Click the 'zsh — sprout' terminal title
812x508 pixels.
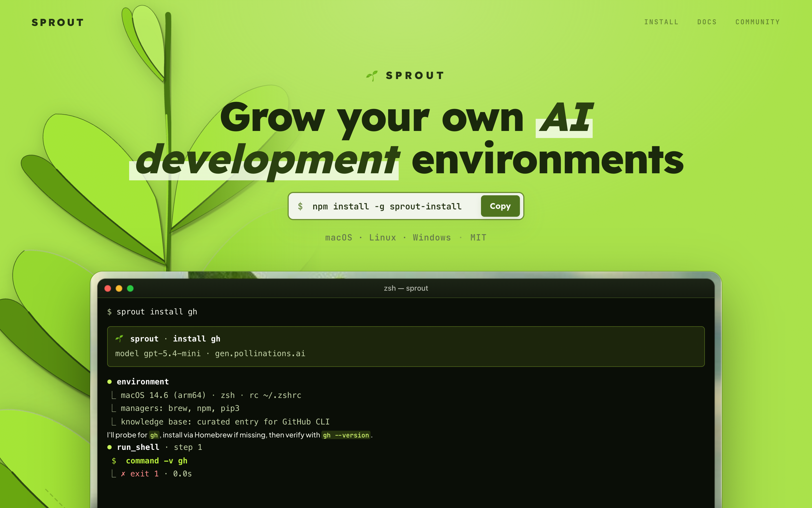point(406,288)
